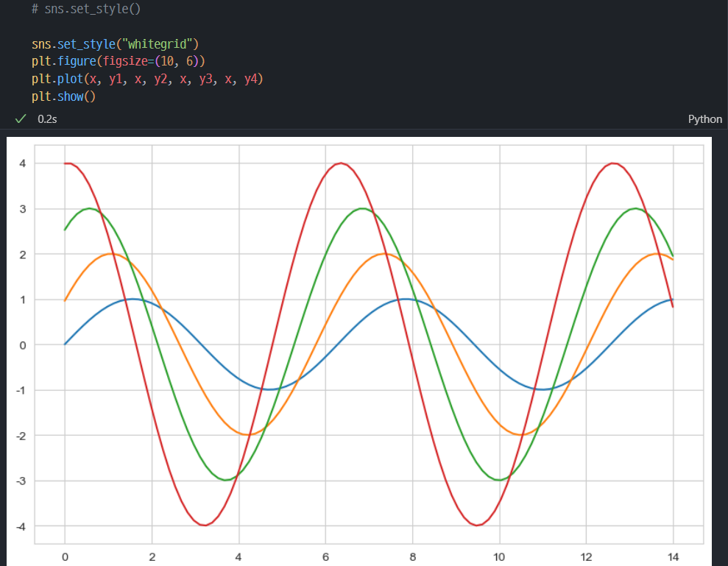Place cursor on sns.set_style("whitegrid") line
The width and height of the screenshot is (728, 566).
[115, 44]
